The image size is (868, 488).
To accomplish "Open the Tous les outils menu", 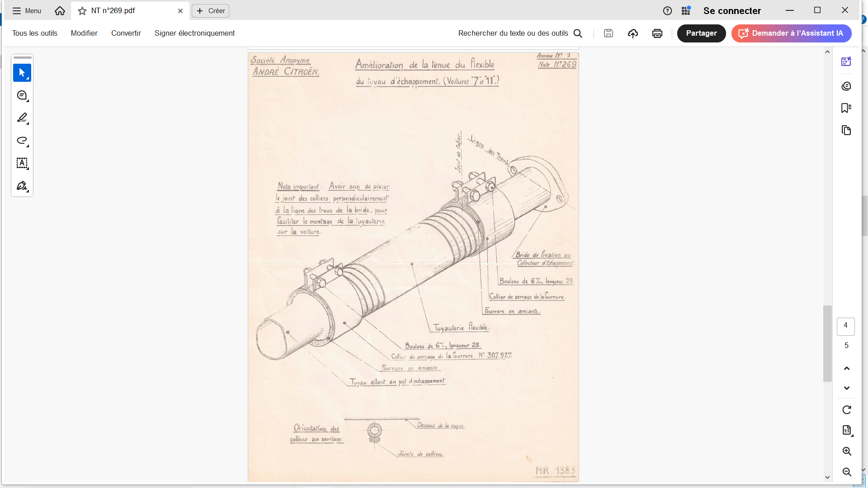I will (x=35, y=33).
